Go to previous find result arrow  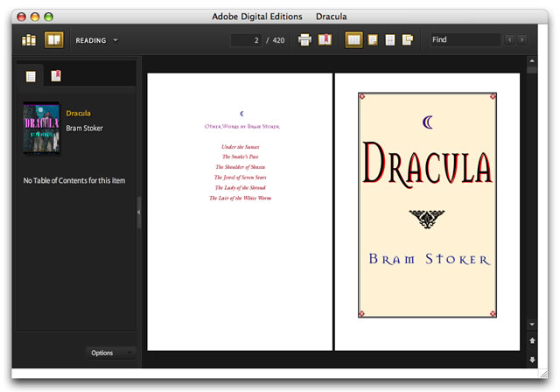coord(509,39)
